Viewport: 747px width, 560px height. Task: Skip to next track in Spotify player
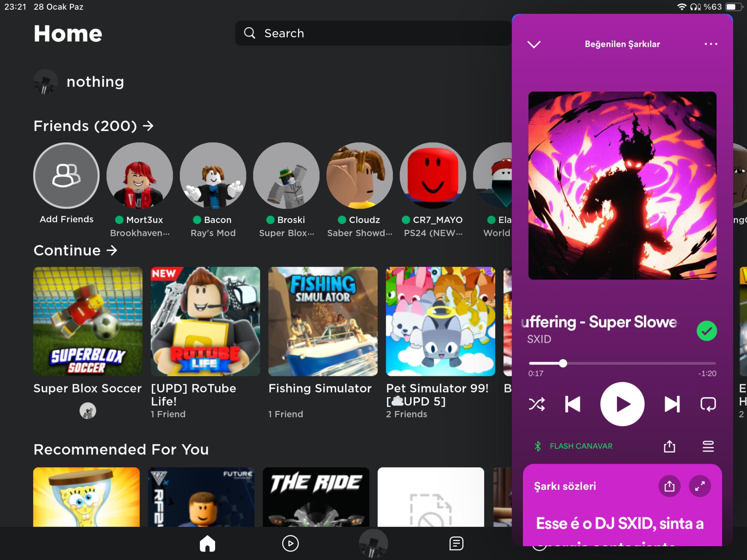pos(672,404)
